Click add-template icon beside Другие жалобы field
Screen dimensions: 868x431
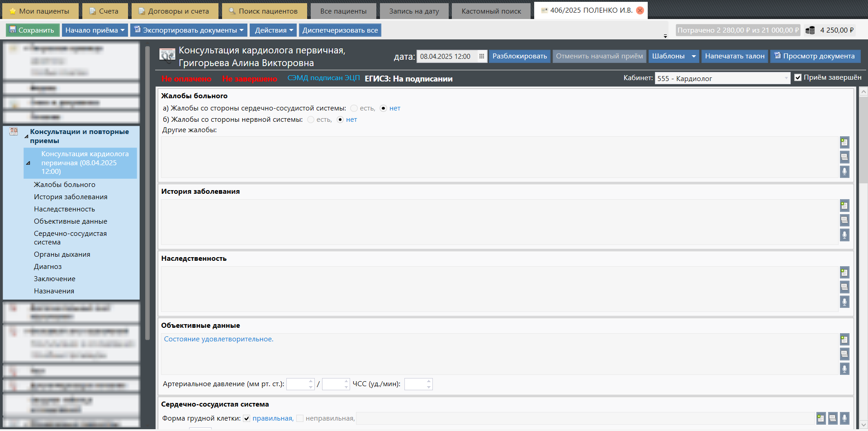pyautogui.click(x=844, y=142)
